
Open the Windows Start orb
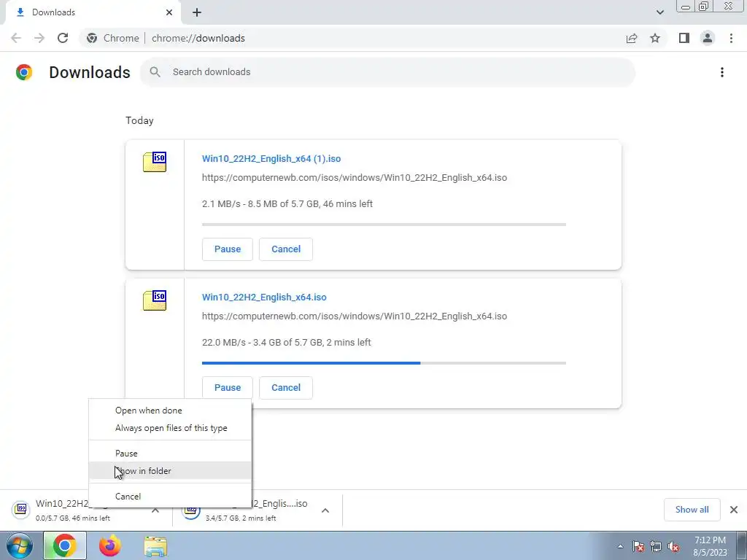point(19,545)
